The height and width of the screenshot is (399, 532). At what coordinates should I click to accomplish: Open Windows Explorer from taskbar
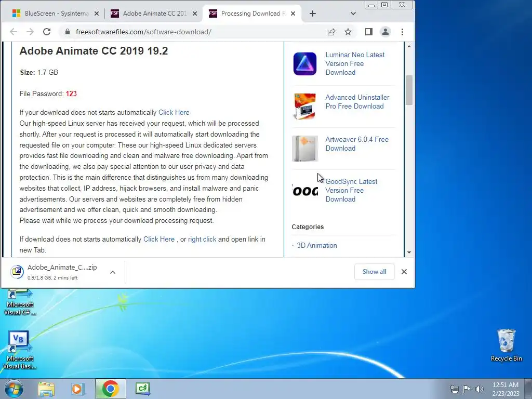coord(46,389)
